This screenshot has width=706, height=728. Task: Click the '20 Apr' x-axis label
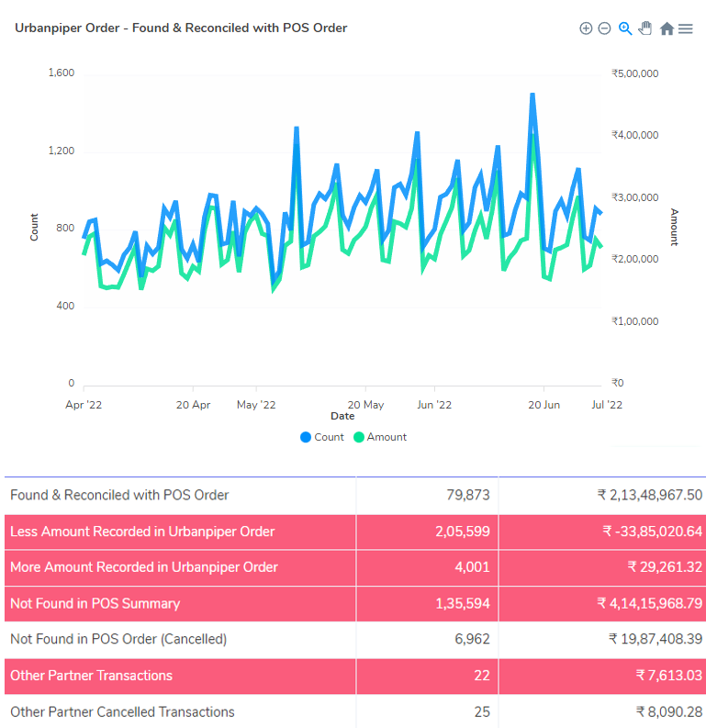tap(193, 405)
